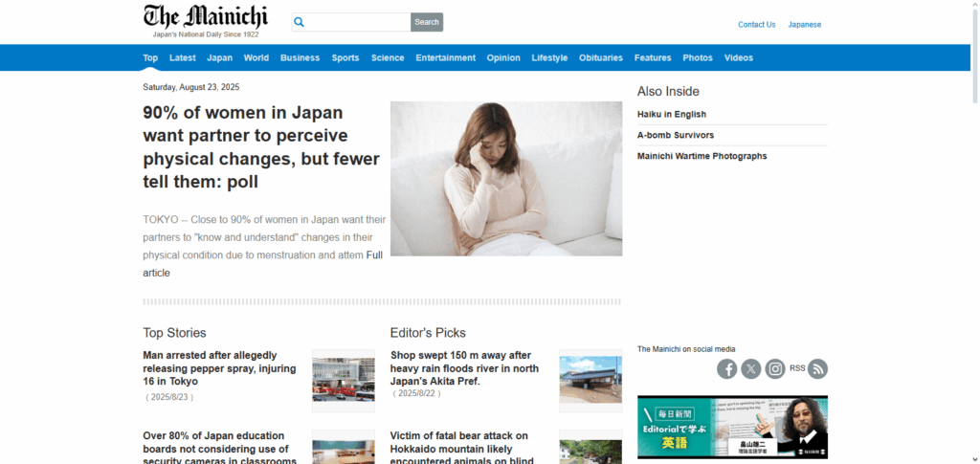Open the Japan section
This screenshot has width=980, height=464.
pyautogui.click(x=219, y=57)
